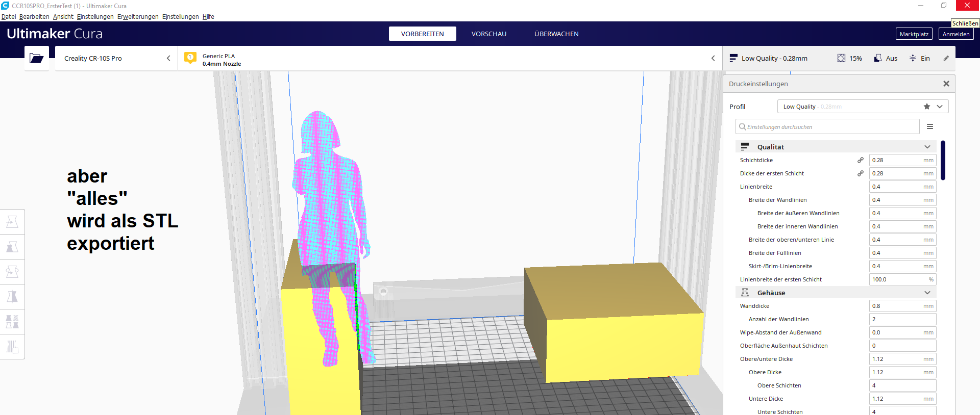Select the Rotate tool in left toolbar

[12, 272]
